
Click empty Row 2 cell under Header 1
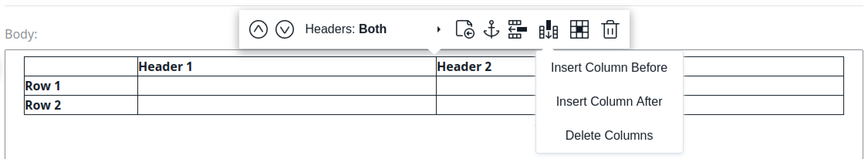(286, 105)
